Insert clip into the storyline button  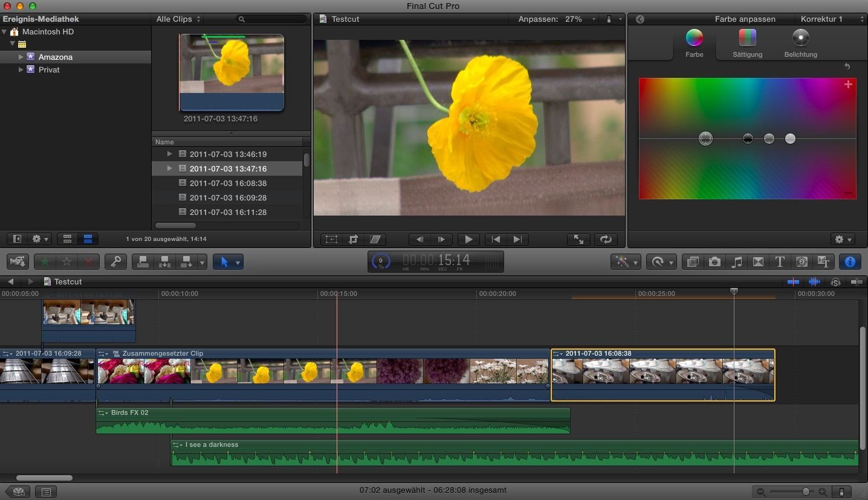coord(164,261)
